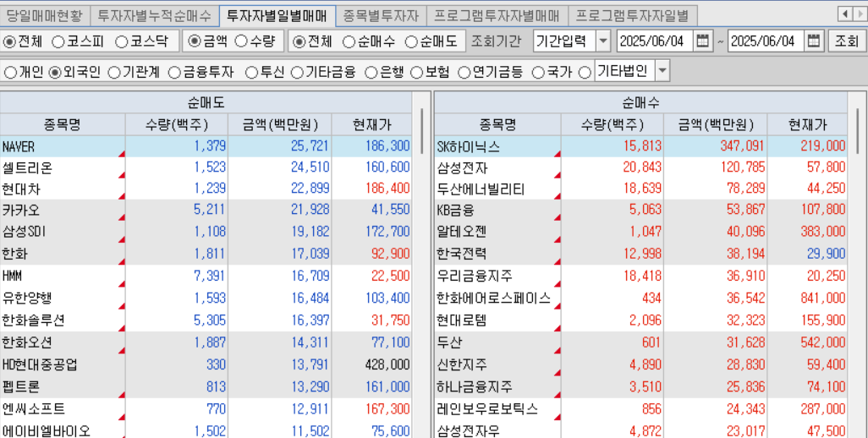
Task: Sort 순매도 table by 금액(백만원) header
Action: coord(280,124)
